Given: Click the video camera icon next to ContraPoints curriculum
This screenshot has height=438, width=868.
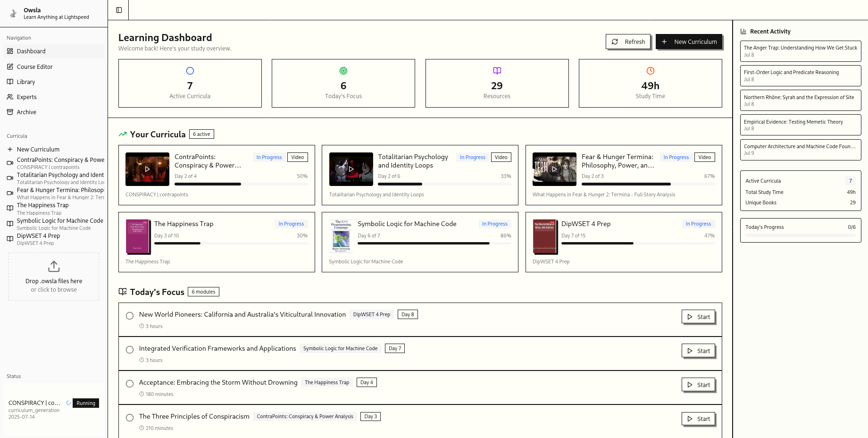Looking at the screenshot, I should [x=10, y=163].
